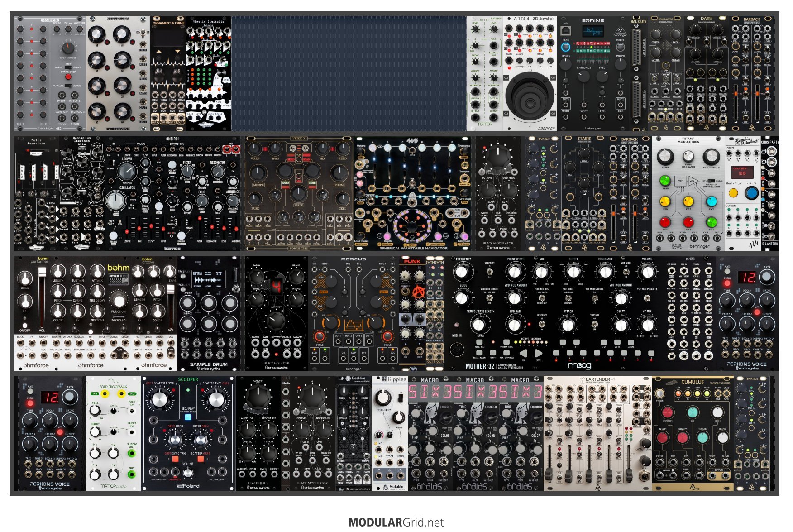
Task: Adjust the Mother-32 Cutoff knob
Action: coord(573,272)
